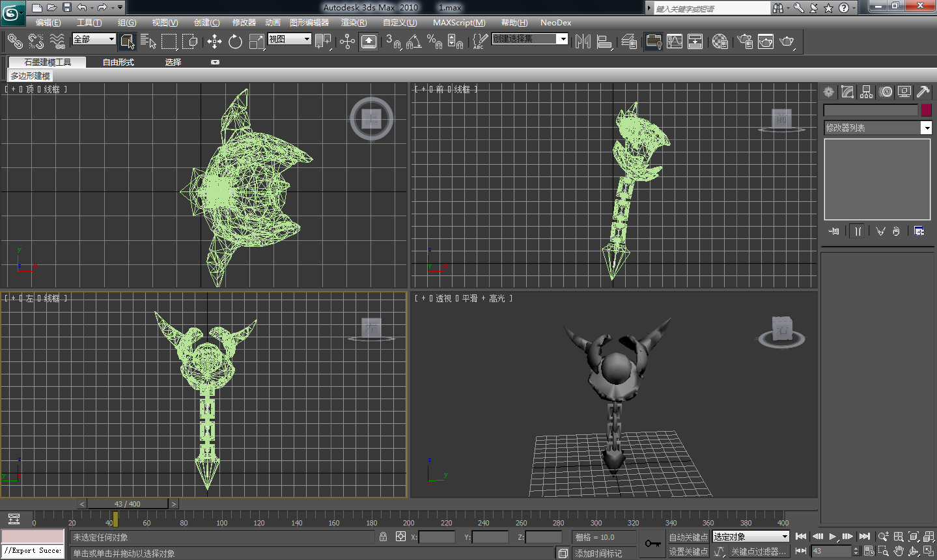Click the 自动关键点 button

[x=688, y=537]
